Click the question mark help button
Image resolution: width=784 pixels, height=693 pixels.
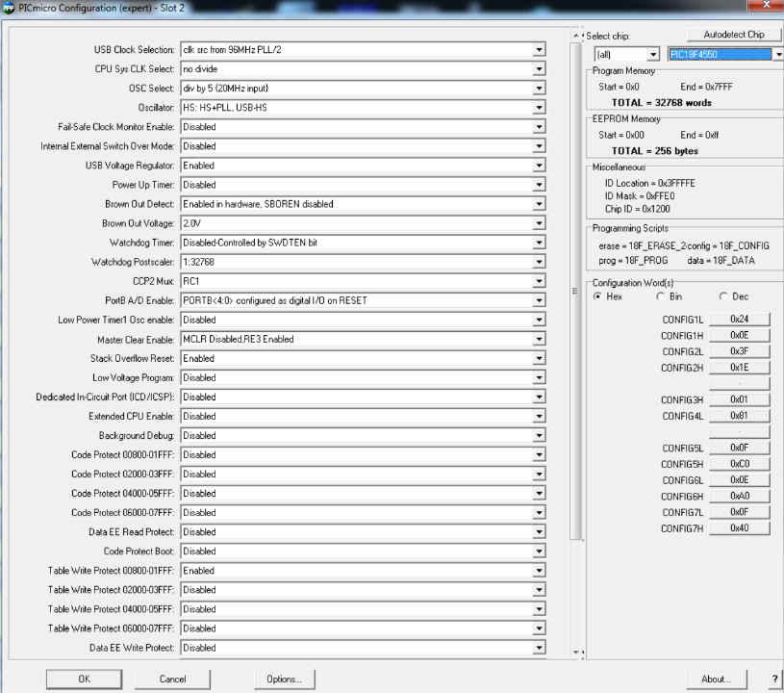point(774,679)
